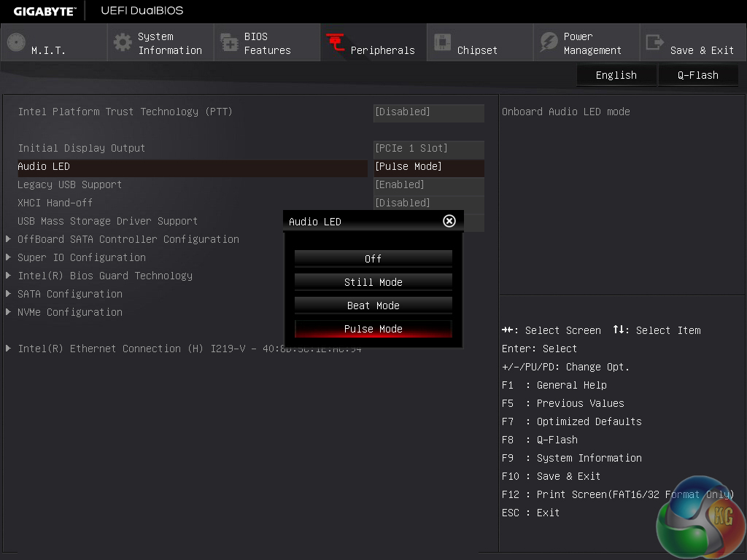This screenshot has width=747, height=560.
Task: Expand NVMe Configuration submenu arrow
Action: pyautogui.click(x=8, y=312)
